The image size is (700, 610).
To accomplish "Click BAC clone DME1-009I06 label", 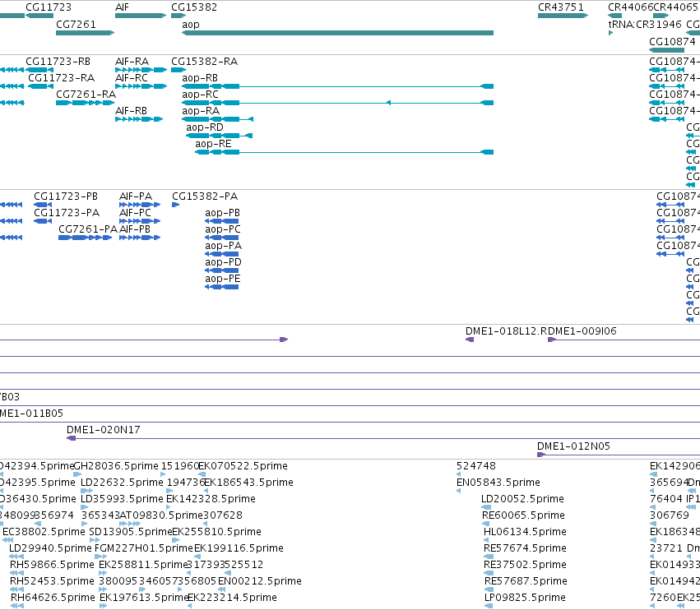I will tap(582, 331).
